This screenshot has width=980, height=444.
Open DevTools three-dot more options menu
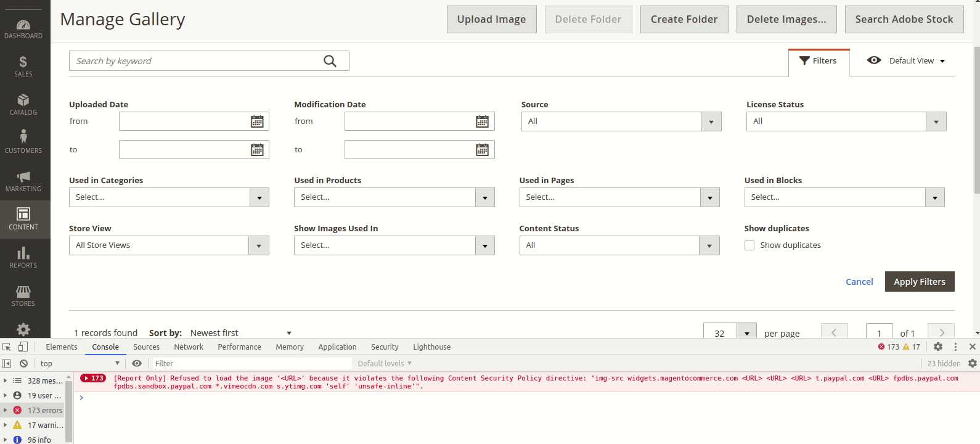coord(955,347)
